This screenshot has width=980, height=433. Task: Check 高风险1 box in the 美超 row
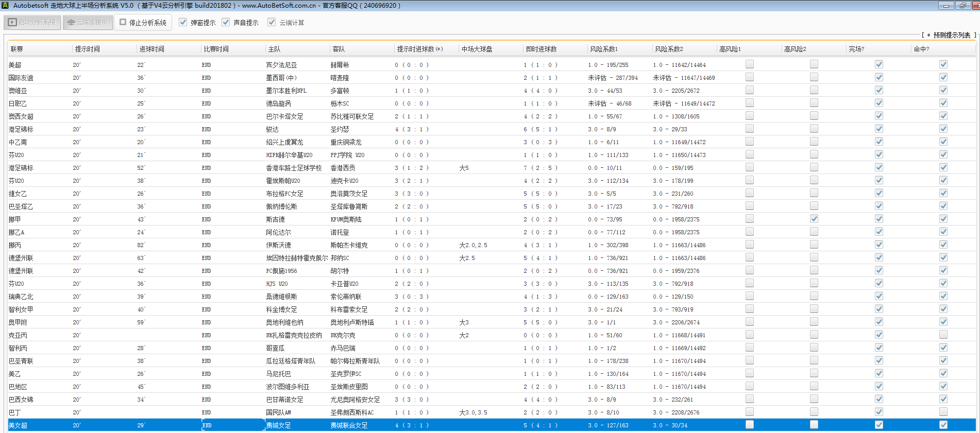click(x=750, y=64)
